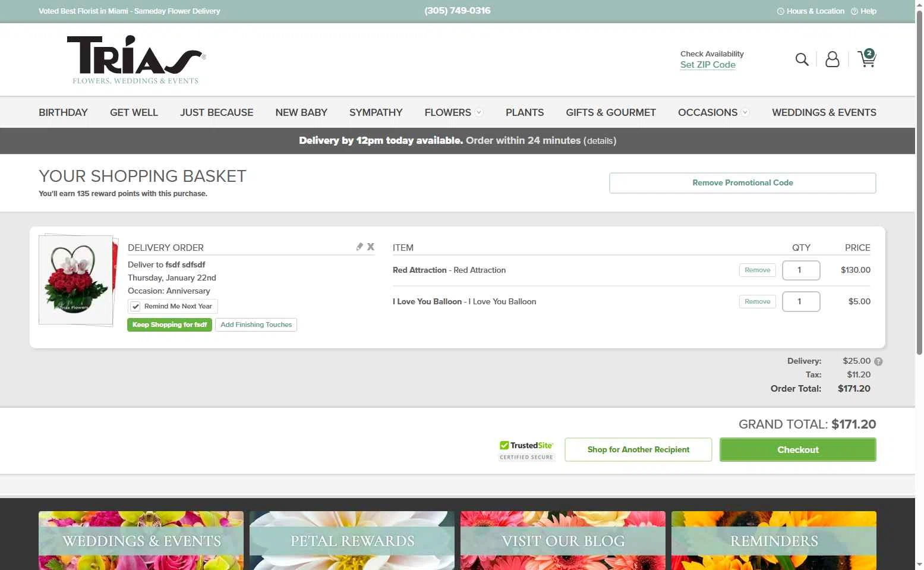Open Plants category

pyautogui.click(x=525, y=112)
